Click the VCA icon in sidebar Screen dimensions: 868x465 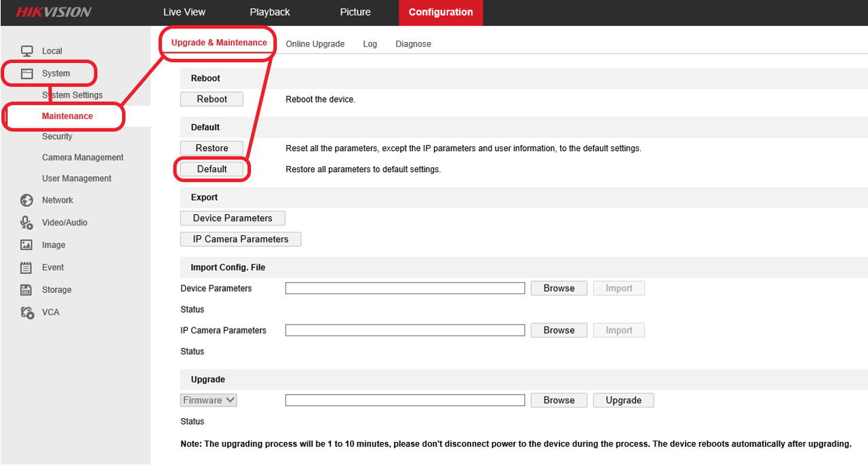click(x=27, y=312)
